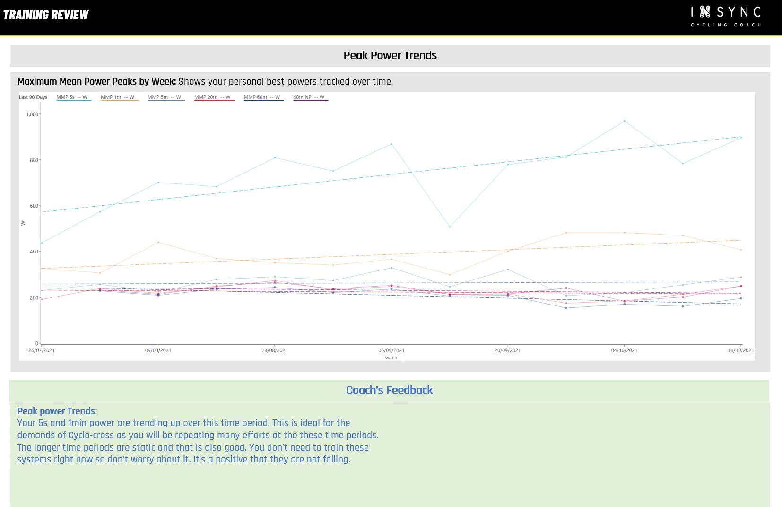Screen dimensions: 782x532
Task: Click the W y-axis unit label
Action: point(23,223)
